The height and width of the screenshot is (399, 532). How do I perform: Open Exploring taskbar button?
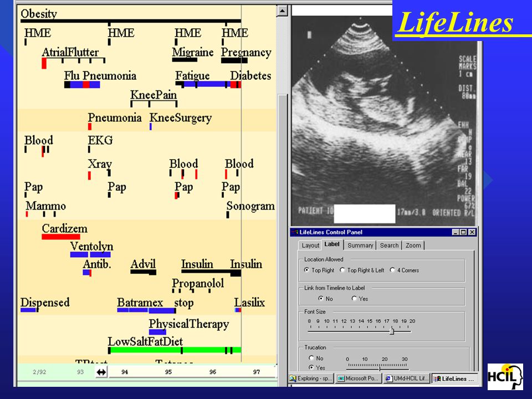pyautogui.click(x=311, y=378)
